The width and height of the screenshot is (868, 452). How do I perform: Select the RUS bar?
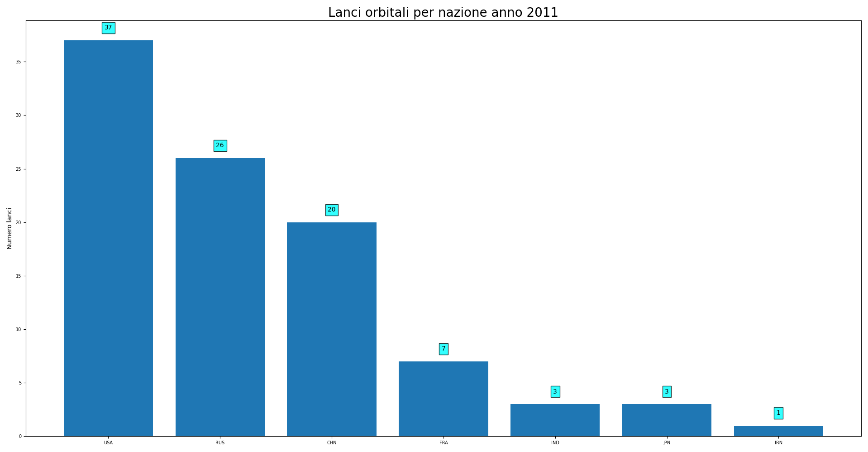(220, 297)
